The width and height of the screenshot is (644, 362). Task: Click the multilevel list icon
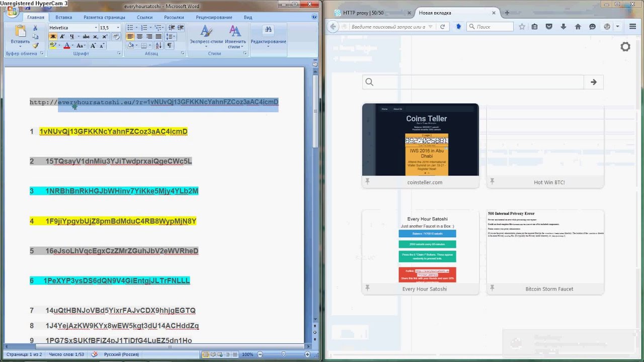coord(157,28)
